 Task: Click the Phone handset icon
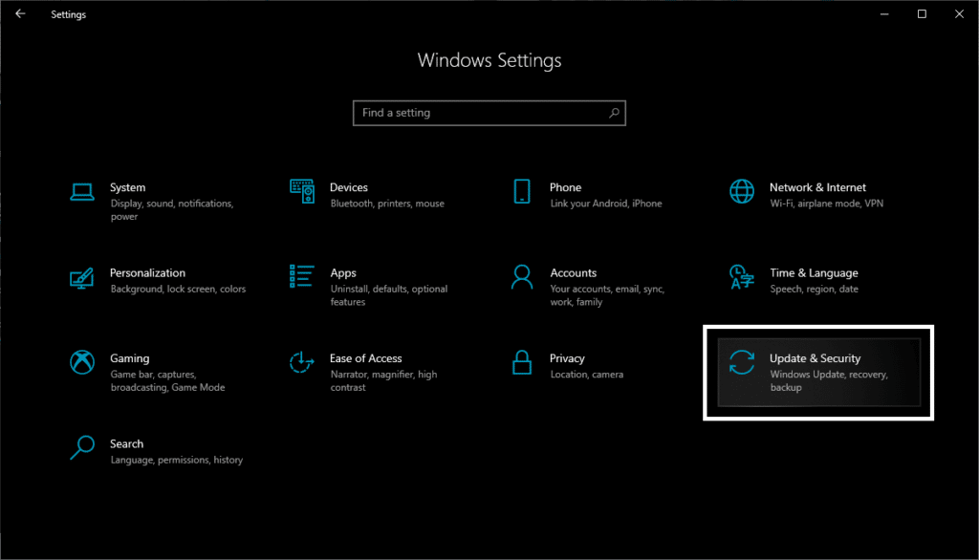pyautogui.click(x=522, y=192)
